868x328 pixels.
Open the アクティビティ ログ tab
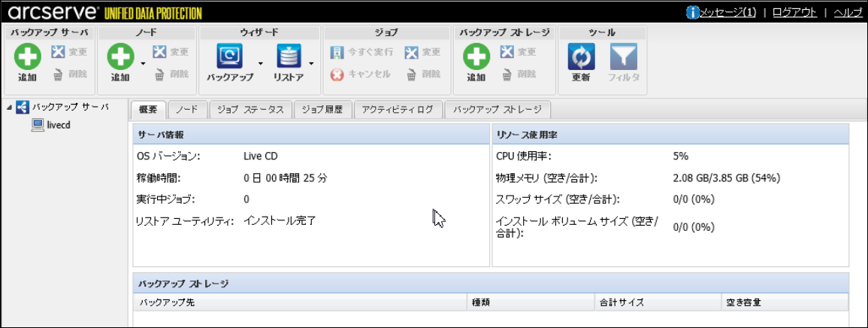(398, 110)
